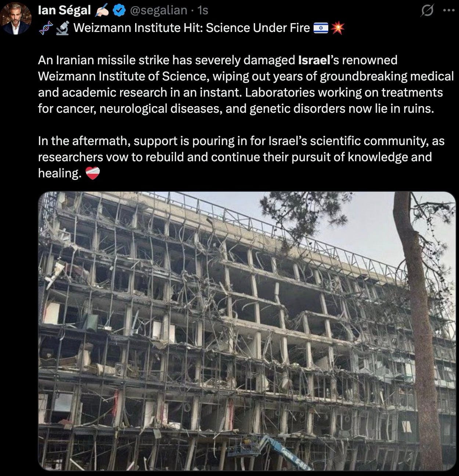Image resolution: width=459 pixels, height=476 pixels.
Task: Click the writing hand emoji beside the name
Action: [x=102, y=11]
